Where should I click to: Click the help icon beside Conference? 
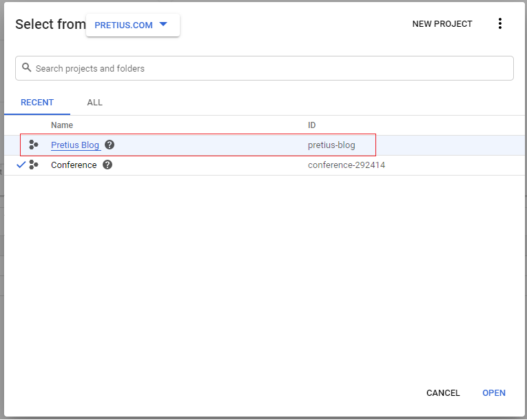click(107, 165)
